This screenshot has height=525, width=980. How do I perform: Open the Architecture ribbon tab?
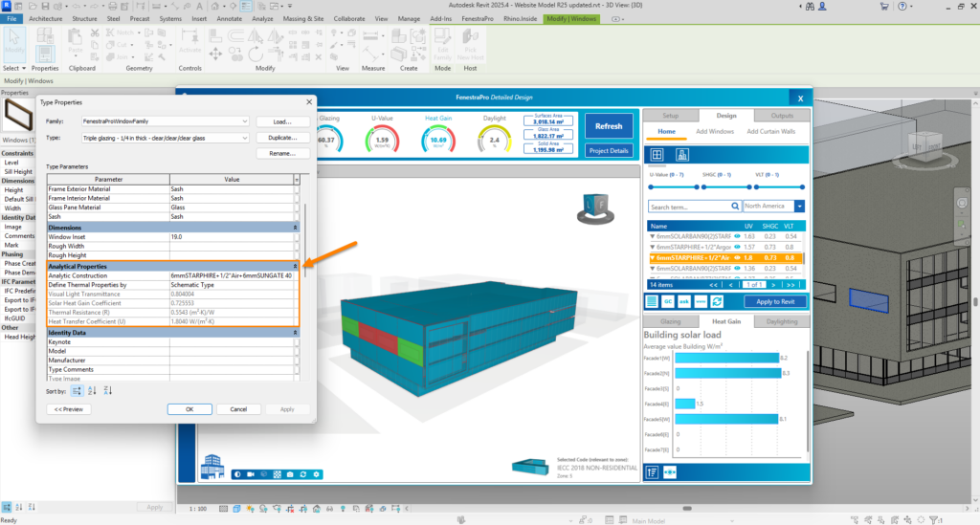tap(46, 19)
